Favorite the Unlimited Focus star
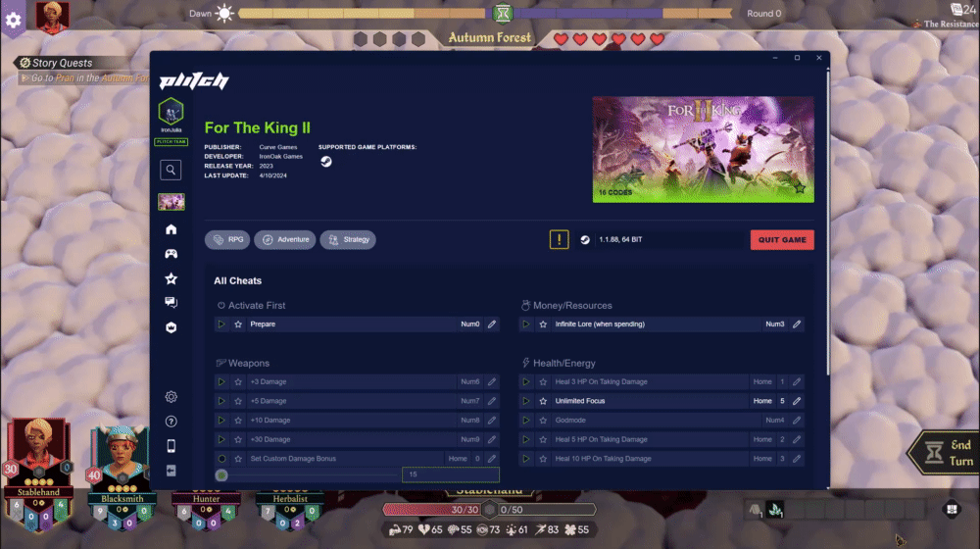980x549 pixels. tap(543, 401)
